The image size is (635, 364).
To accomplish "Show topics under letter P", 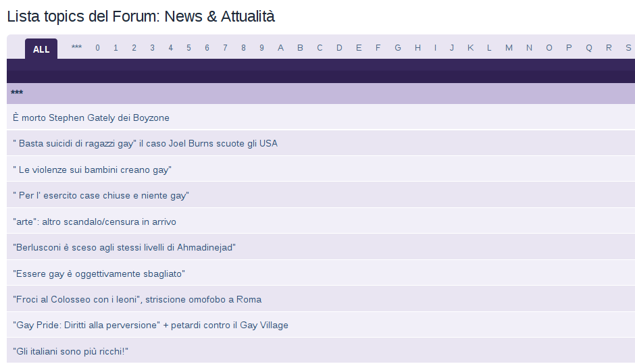I will [x=569, y=48].
